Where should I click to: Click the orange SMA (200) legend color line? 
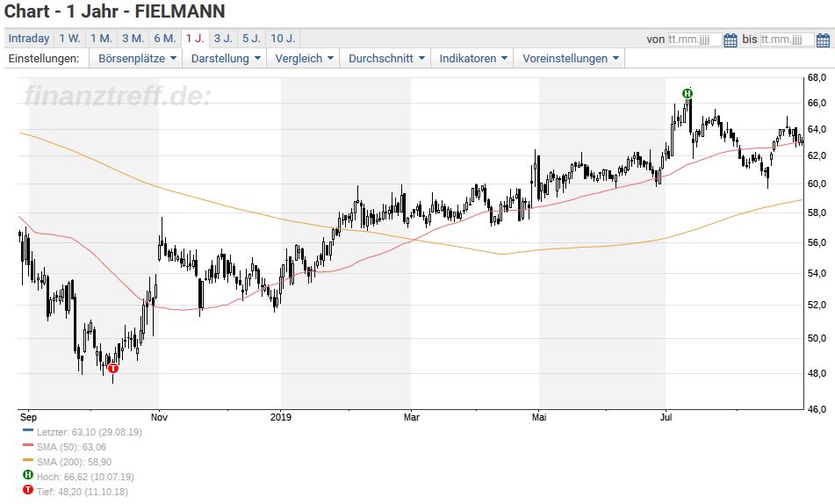[x=28, y=460]
